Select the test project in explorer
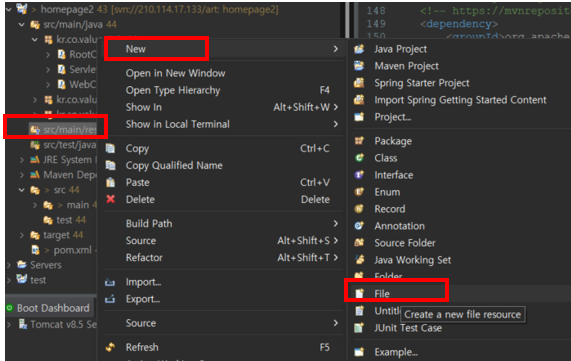This screenshot has height=361, width=571. click(x=38, y=280)
